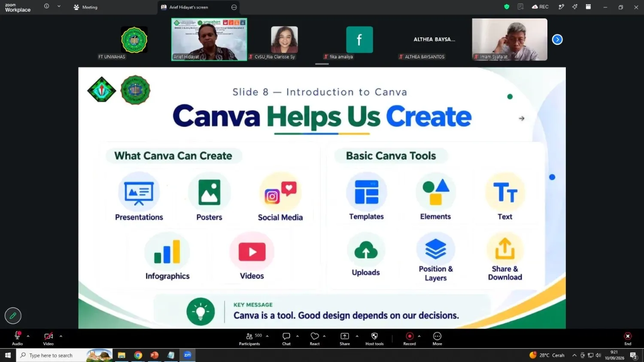
Task: Switch to the Meeting tab
Action: coord(85,7)
